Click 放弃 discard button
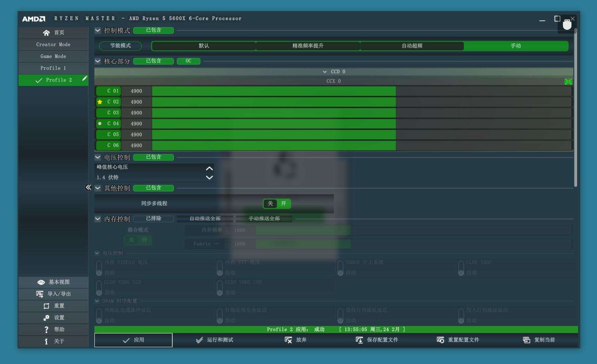Viewport: 597px width, 364px height. point(295,340)
